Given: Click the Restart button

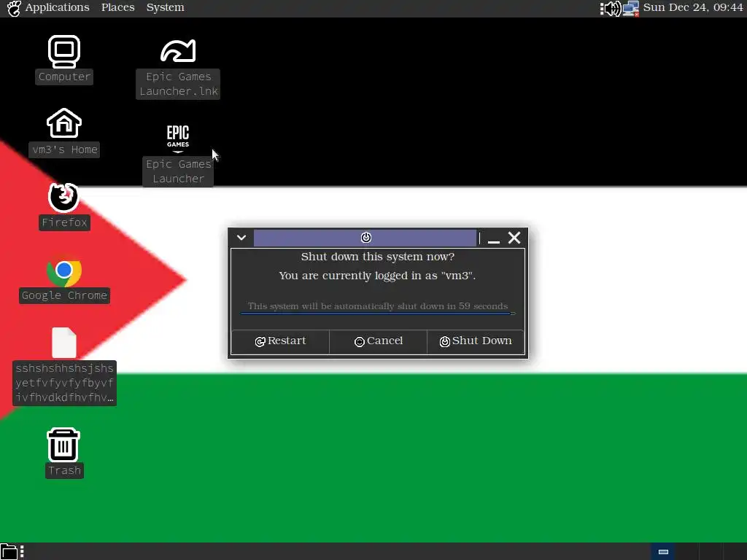Looking at the screenshot, I should point(280,341).
